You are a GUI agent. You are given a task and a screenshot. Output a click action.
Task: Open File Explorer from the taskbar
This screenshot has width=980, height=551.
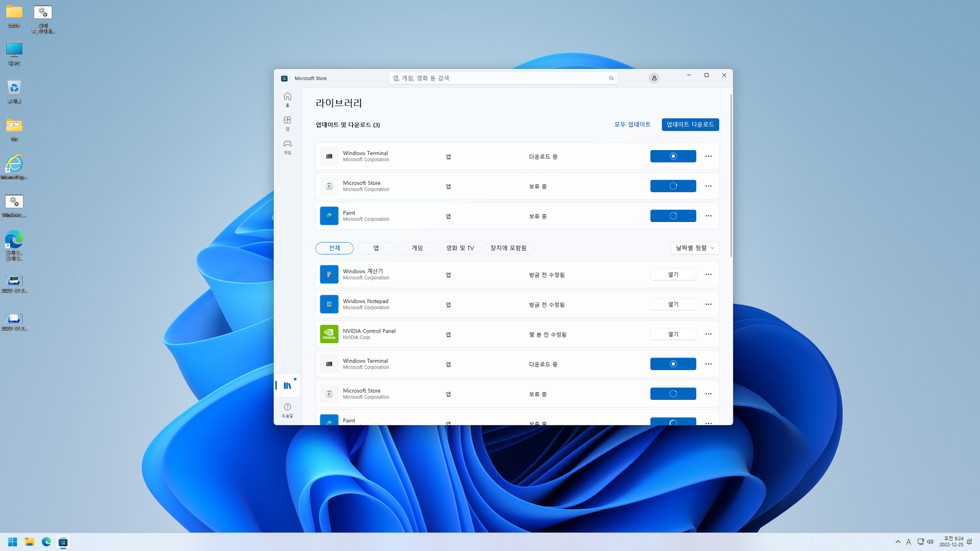[x=29, y=542]
